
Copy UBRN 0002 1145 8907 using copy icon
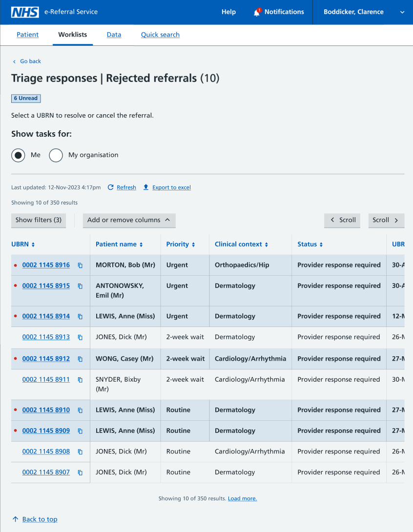point(80,472)
